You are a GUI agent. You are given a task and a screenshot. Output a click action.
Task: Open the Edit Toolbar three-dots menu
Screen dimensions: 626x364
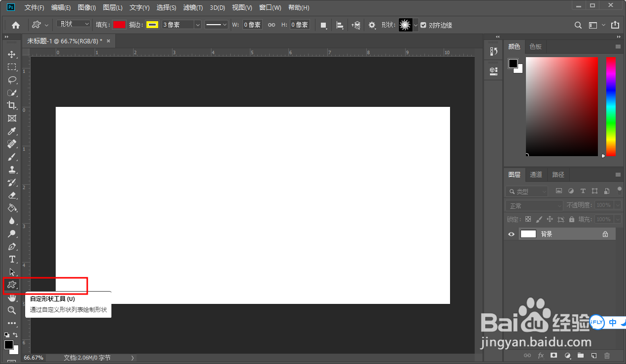[12, 324]
